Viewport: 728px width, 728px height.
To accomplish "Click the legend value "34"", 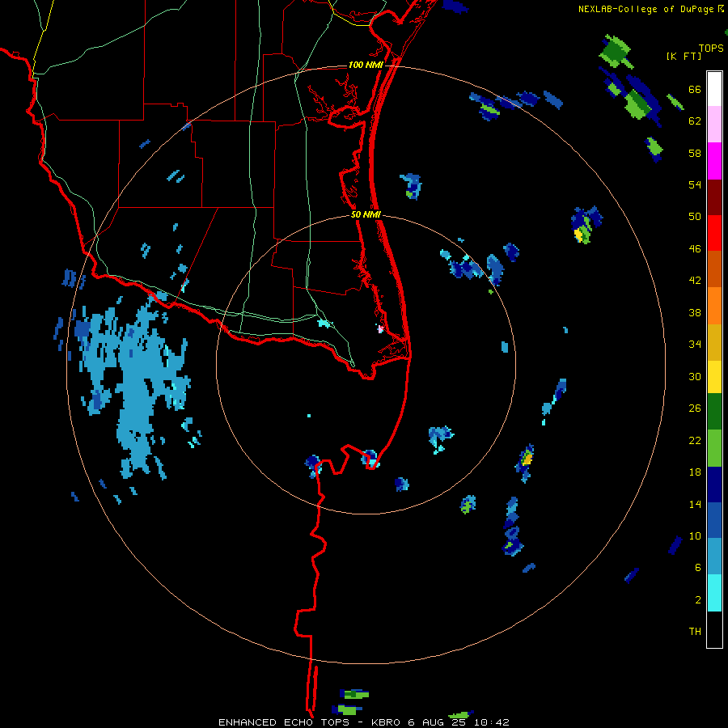I will 695,345.
